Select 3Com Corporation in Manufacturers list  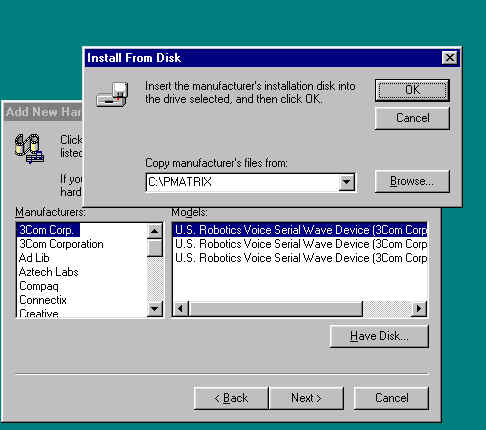coord(61,244)
